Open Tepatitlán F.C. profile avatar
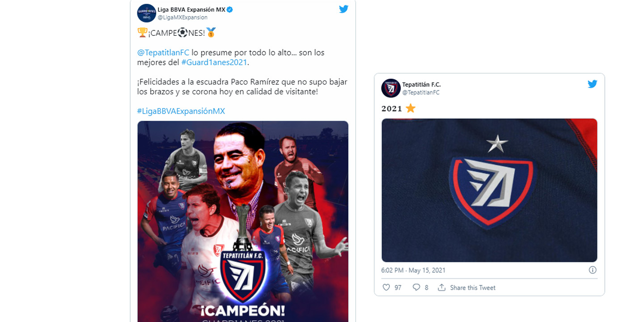 391,88
